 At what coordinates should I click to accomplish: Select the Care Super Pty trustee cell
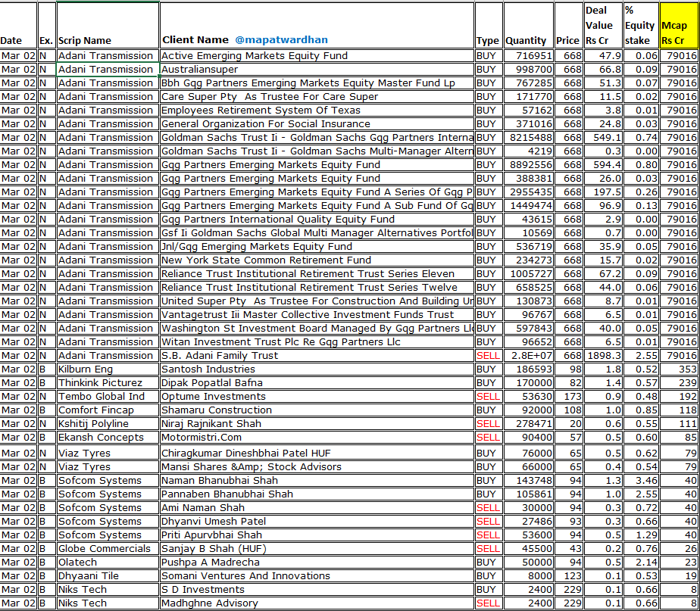[x=317, y=97]
